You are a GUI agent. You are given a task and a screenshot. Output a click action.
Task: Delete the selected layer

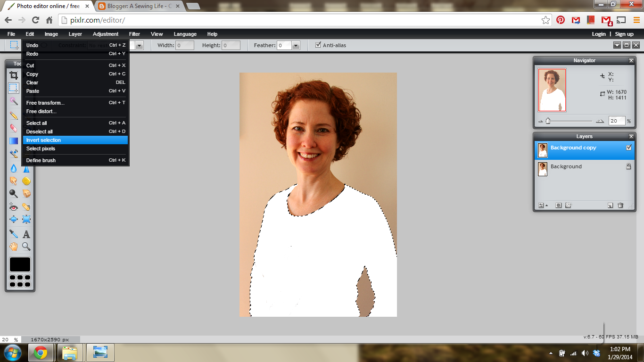(620, 206)
